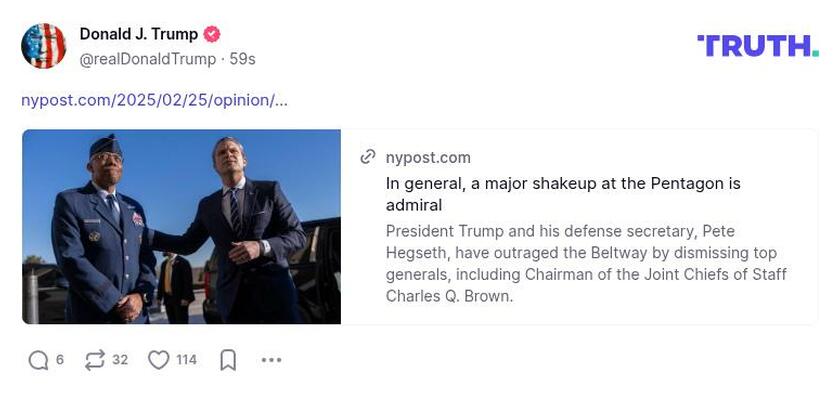Click the 59s post timestamp
840x406 pixels.
point(242,59)
